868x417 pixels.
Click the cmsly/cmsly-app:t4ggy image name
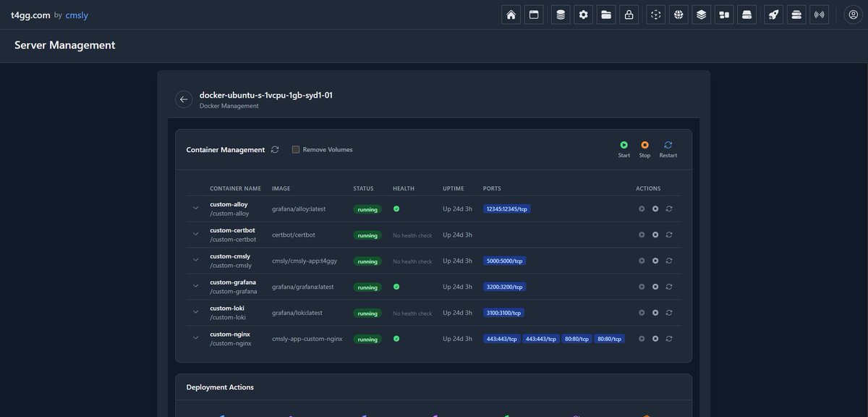tap(303, 261)
